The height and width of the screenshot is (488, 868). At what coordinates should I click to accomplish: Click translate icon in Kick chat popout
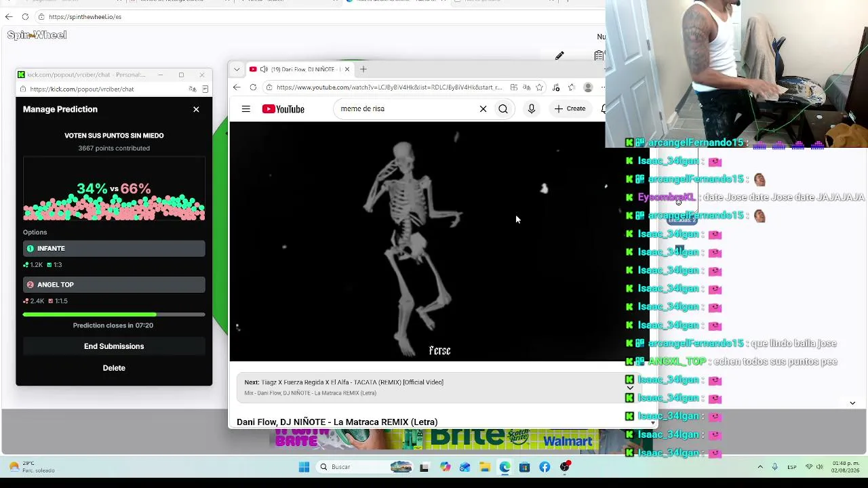coord(193,89)
